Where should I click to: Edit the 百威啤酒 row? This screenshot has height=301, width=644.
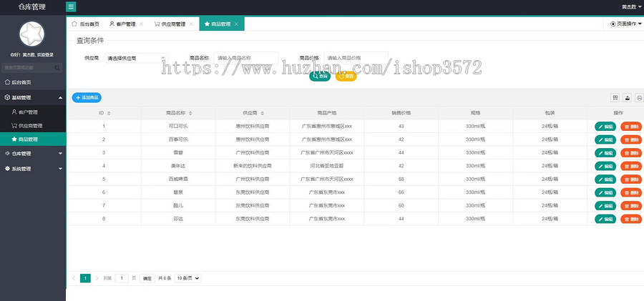[605, 179]
